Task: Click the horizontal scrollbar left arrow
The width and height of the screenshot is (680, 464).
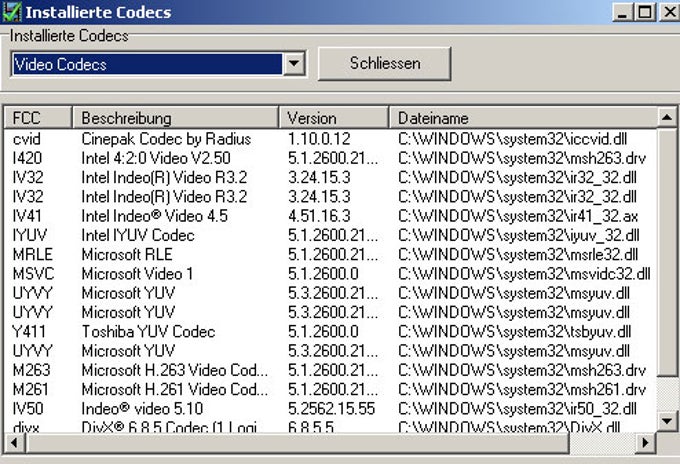Action: pos(15,443)
